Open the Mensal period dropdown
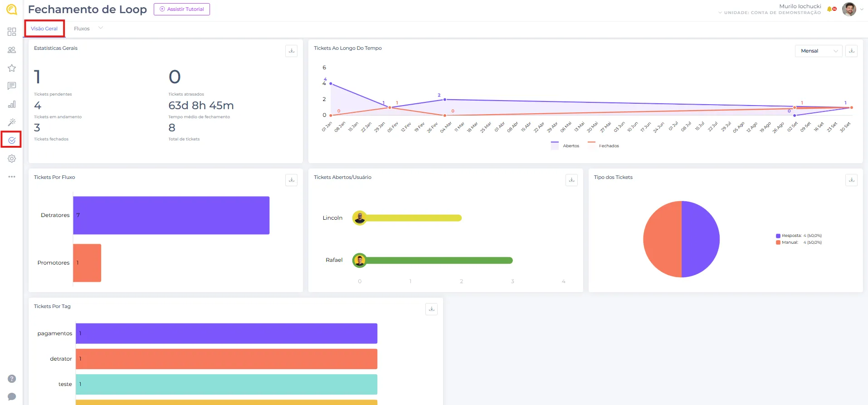Screen dimensions: 868x405 point(818,51)
